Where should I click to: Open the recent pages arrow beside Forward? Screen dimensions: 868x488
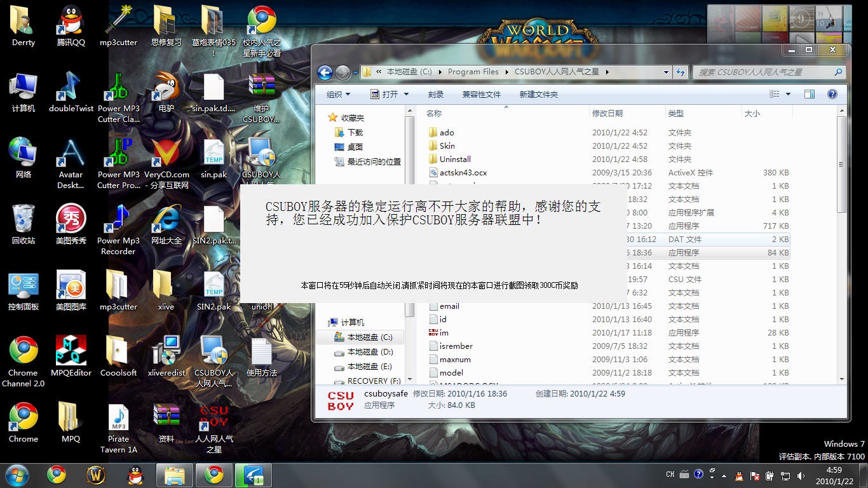tap(355, 72)
